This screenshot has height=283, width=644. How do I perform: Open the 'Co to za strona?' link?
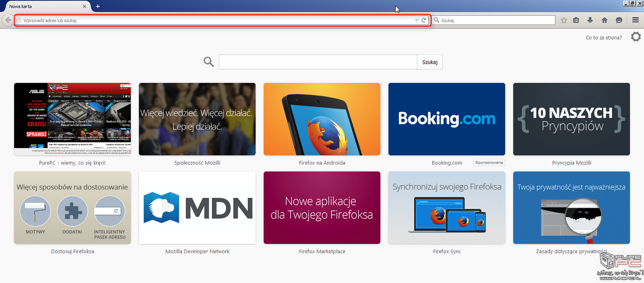click(x=603, y=37)
